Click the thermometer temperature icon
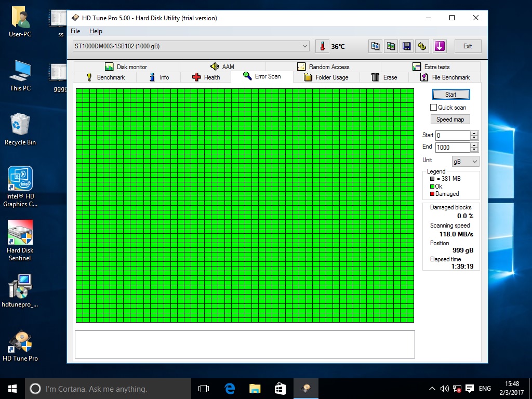This screenshot has width=532, height=399. coord(322,46)
